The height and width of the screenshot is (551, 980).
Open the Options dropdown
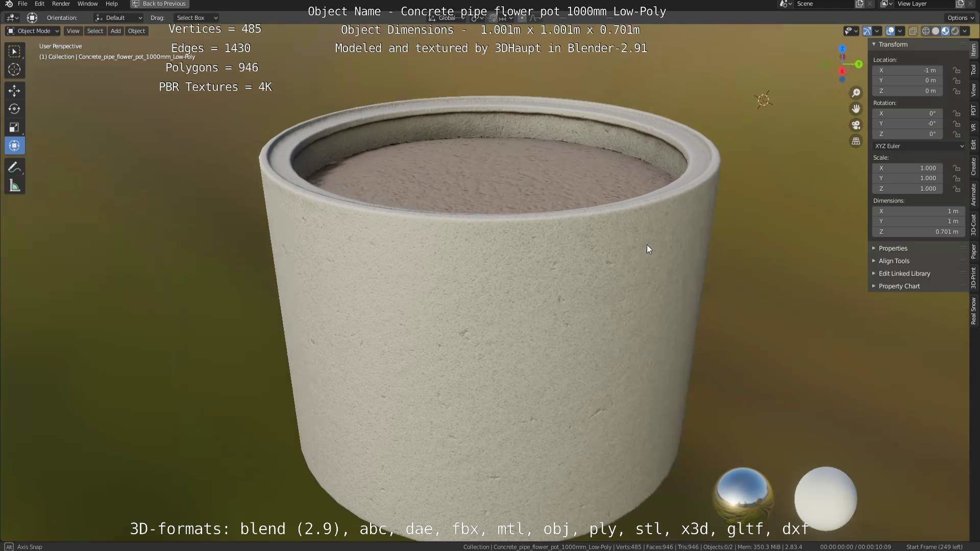click(960, 18)
